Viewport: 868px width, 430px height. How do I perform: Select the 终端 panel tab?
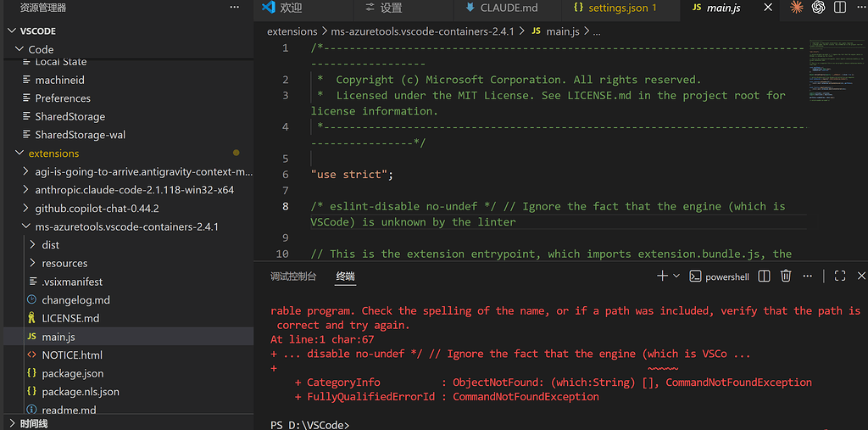[346, 276]
